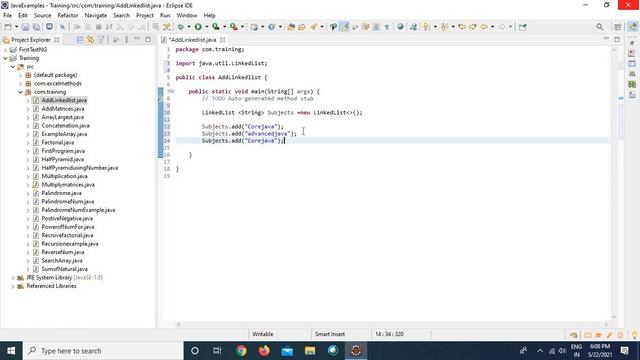Collapse All in Project Explorer toolbar
This screenshot has height=360, width=640.
[x=80, y=40]
